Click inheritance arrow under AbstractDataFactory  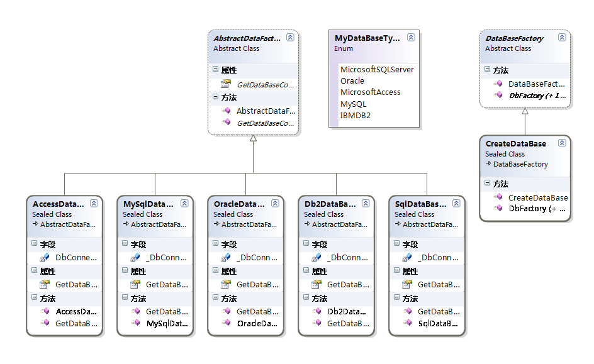pos(253,138)
